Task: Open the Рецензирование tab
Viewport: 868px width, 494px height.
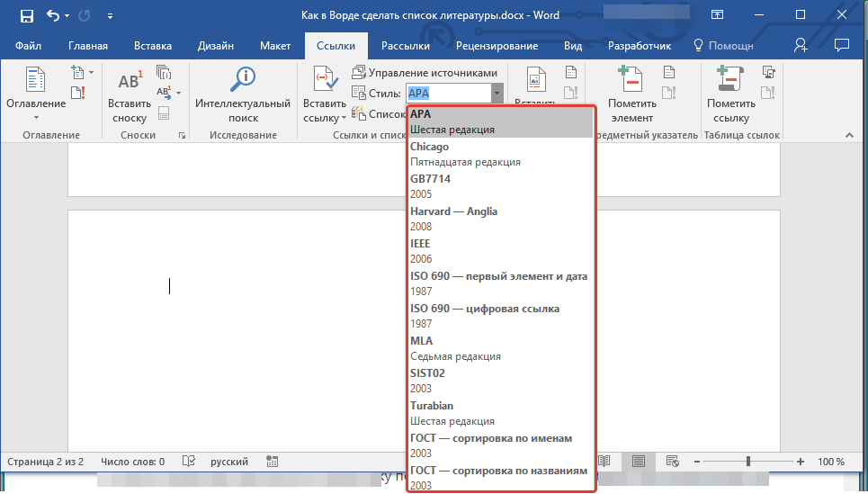Action: [x=497, y=46]
